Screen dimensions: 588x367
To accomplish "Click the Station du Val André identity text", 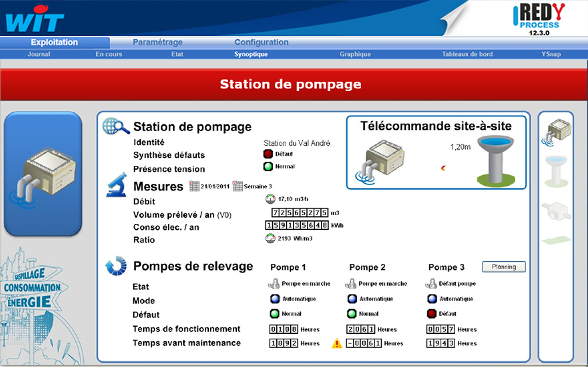I will [297, 143].
